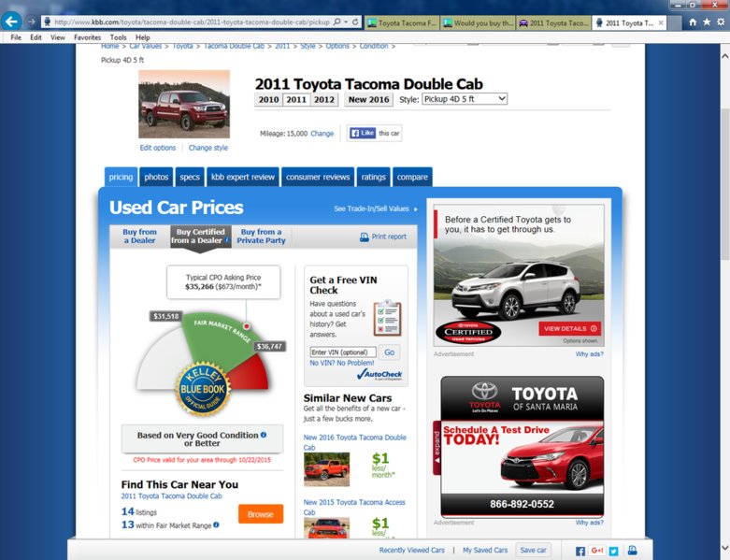730x560 pixels.
Task: Click No VIN? No Problem! link
Action: (342, 363)
